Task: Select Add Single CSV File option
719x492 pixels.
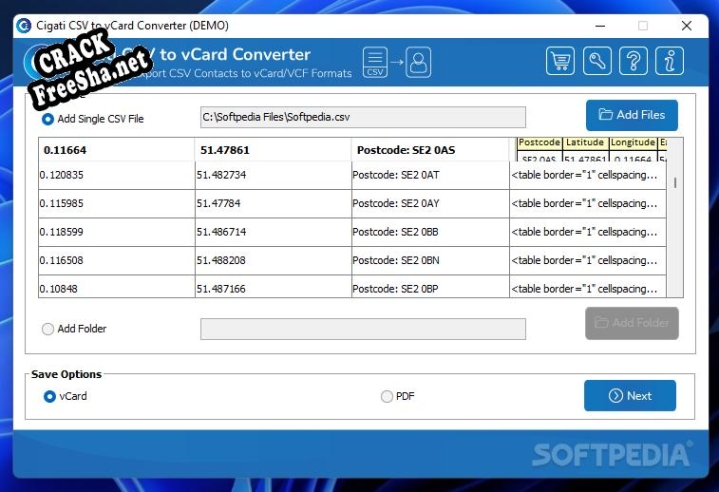Action: pyautogui.click(x=48, y=118)
